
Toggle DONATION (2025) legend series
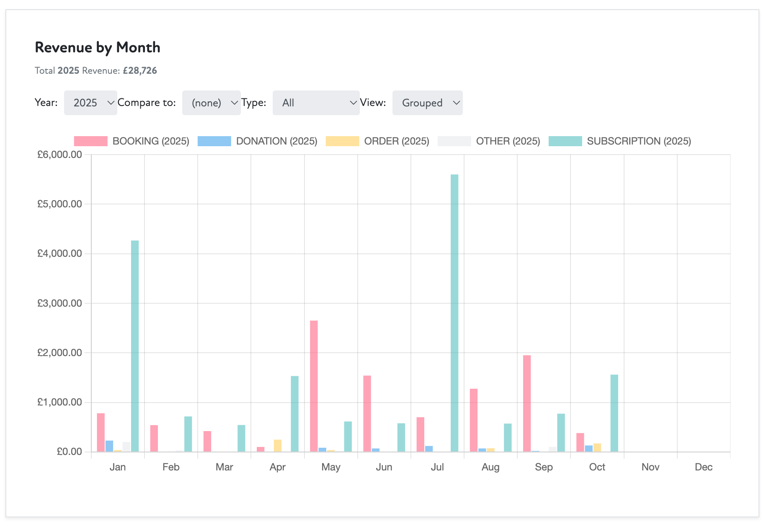(x=257, y=141)
